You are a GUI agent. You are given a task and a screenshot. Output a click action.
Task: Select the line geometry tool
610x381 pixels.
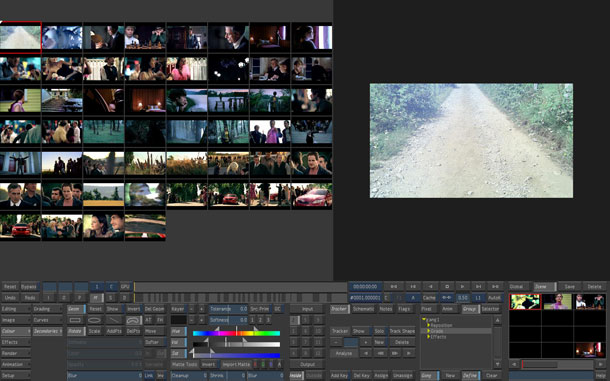pos(114,320)
